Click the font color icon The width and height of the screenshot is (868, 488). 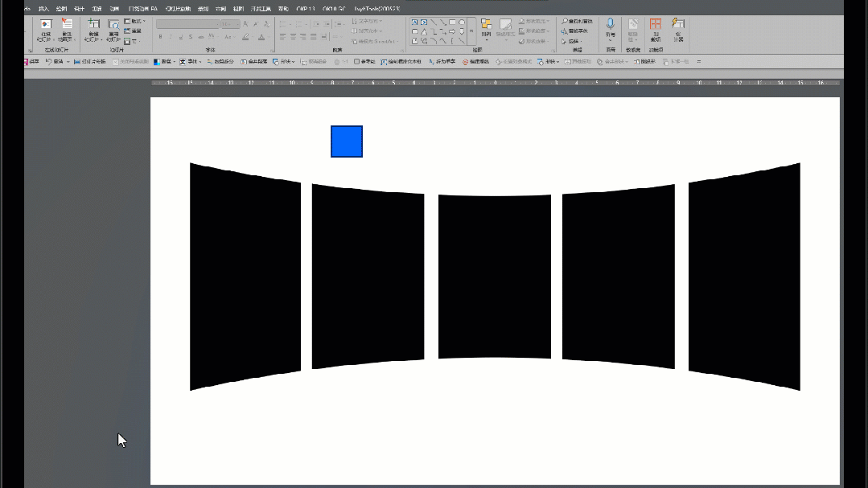pos(261,36)
